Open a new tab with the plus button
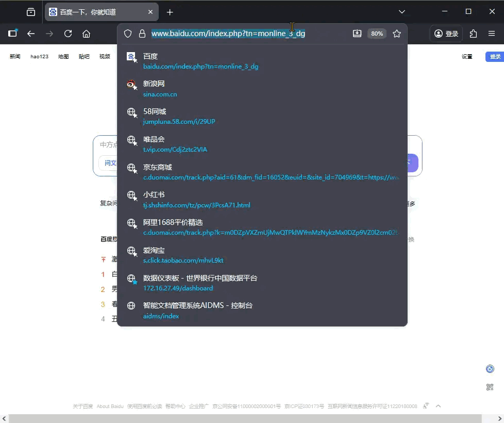504x423 pixels. click(170, 12)
